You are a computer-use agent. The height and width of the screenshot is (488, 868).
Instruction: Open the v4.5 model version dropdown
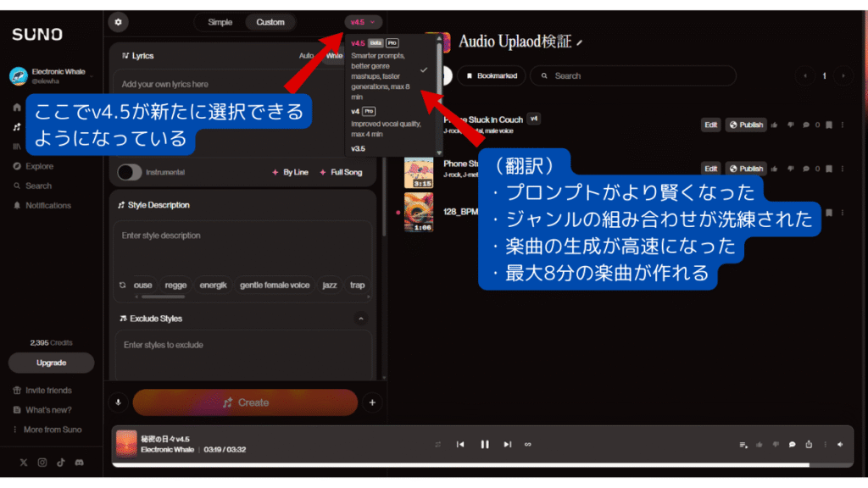363,22
